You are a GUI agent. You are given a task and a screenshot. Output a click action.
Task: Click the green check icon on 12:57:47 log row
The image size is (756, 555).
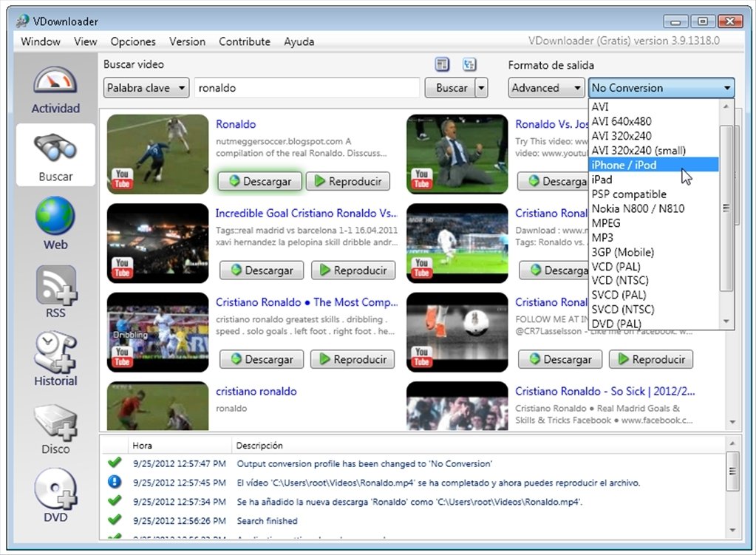click(x=115, y=463)
